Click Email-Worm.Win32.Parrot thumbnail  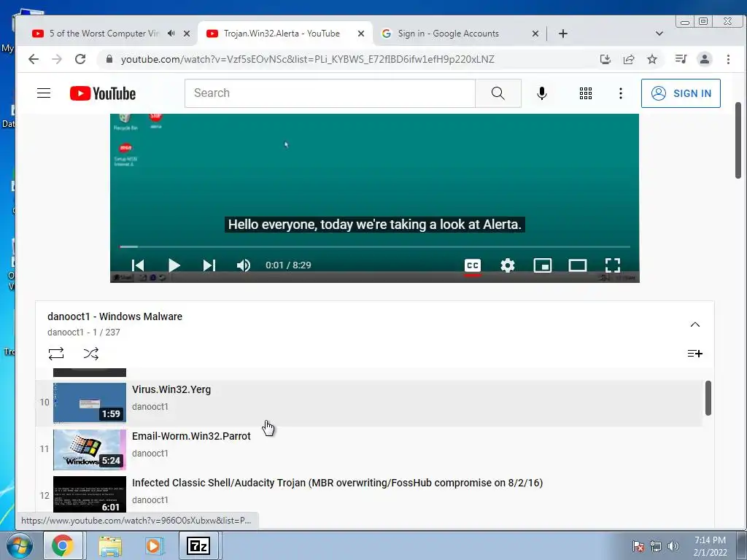90,449
